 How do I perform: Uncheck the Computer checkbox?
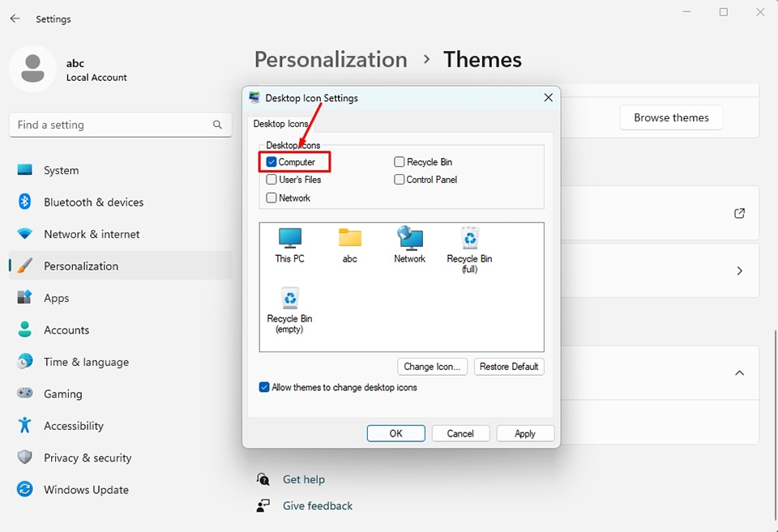tap(271, 162)
